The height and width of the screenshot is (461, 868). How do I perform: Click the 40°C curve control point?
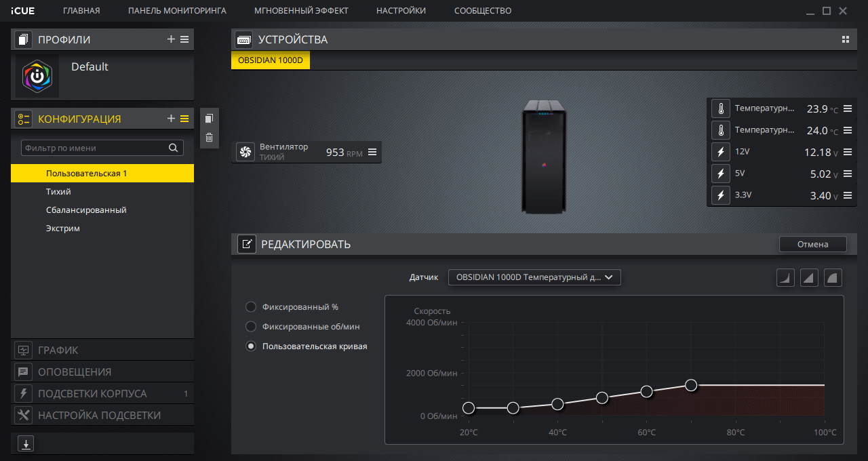[557, 404]
